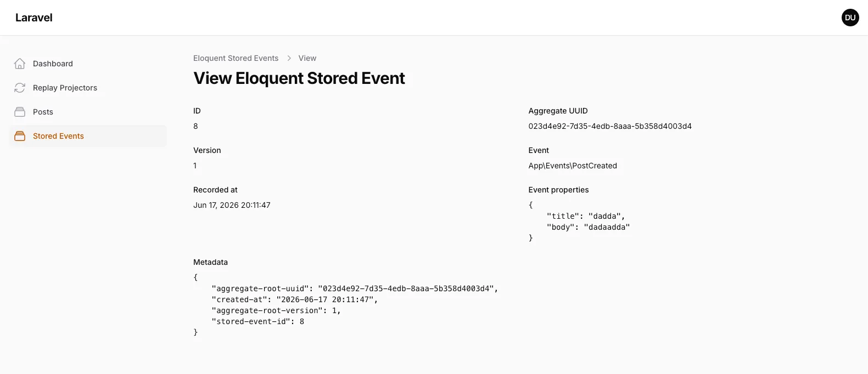Image resolution: width=868 pixels, height=374 pixels.
Task: Click the breadcrumb chevron separator
Action: coord(289,58)
